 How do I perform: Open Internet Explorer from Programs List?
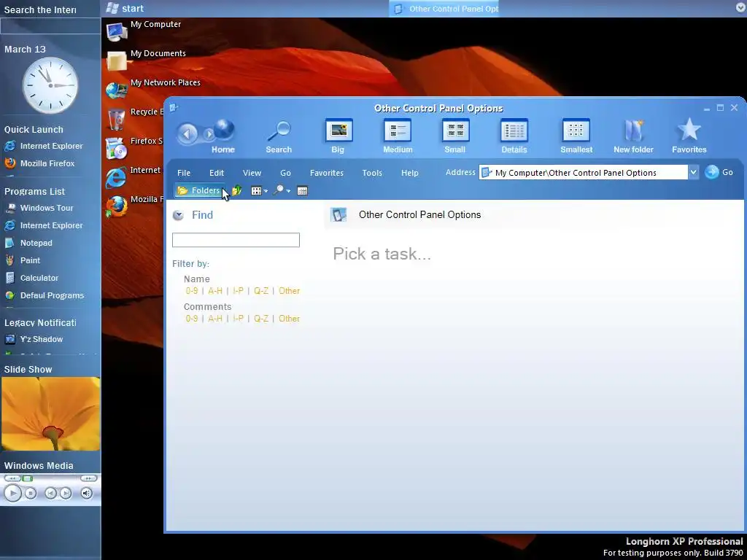point(44,226)
